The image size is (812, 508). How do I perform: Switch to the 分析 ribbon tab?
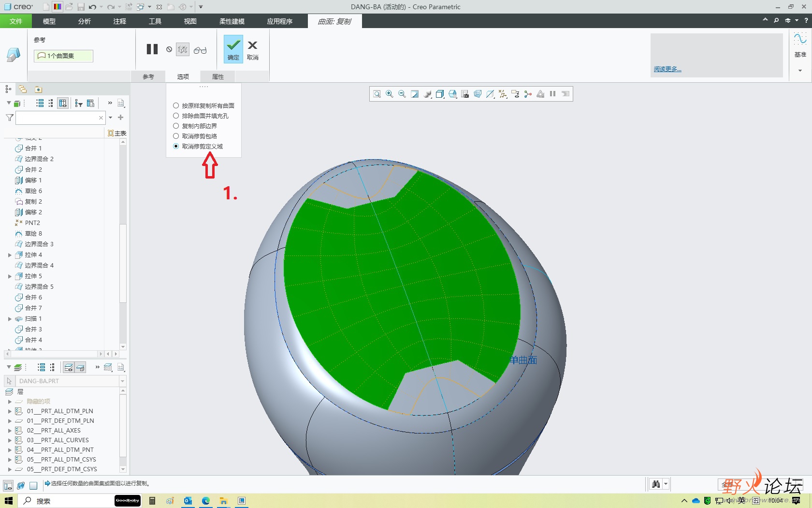click(x=85, y=21)
